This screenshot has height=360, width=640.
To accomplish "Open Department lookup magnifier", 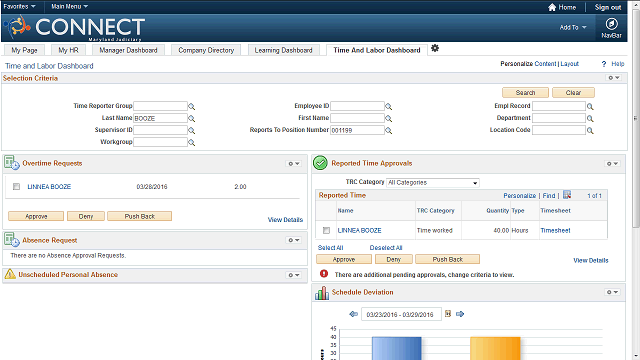I will click(590, 119).
